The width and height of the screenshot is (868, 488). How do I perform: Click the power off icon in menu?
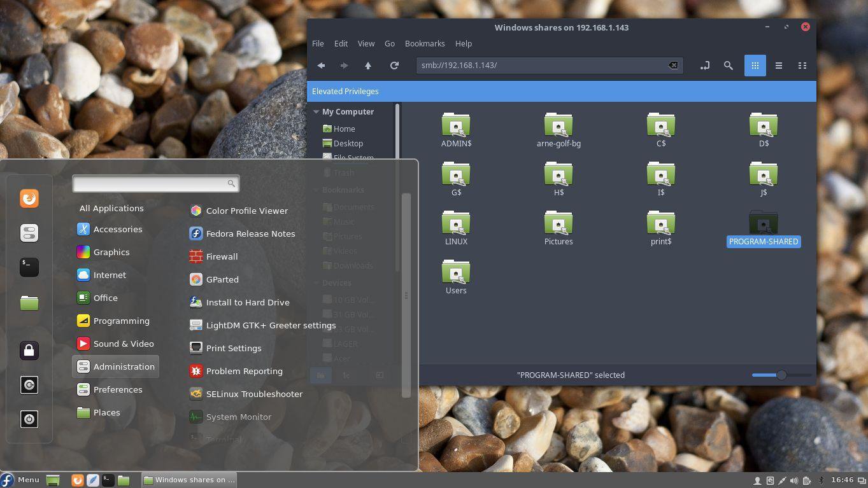[29, 419]
